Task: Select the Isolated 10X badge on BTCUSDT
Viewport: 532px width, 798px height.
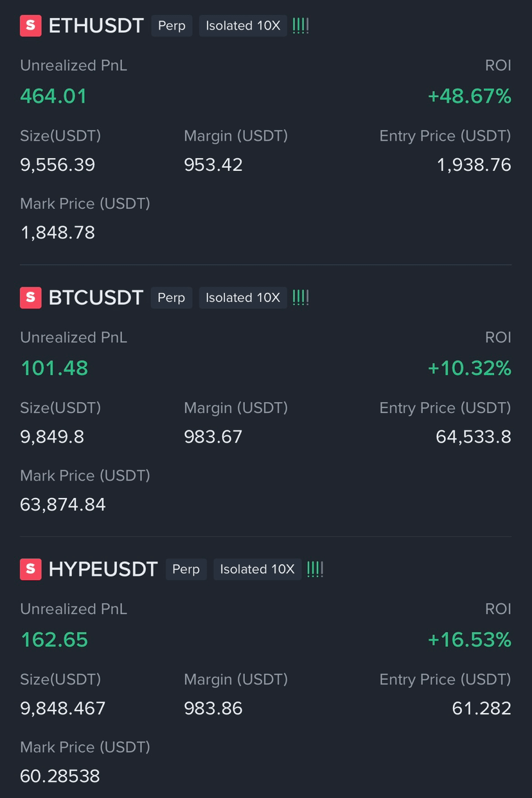Action: point(243,297)
